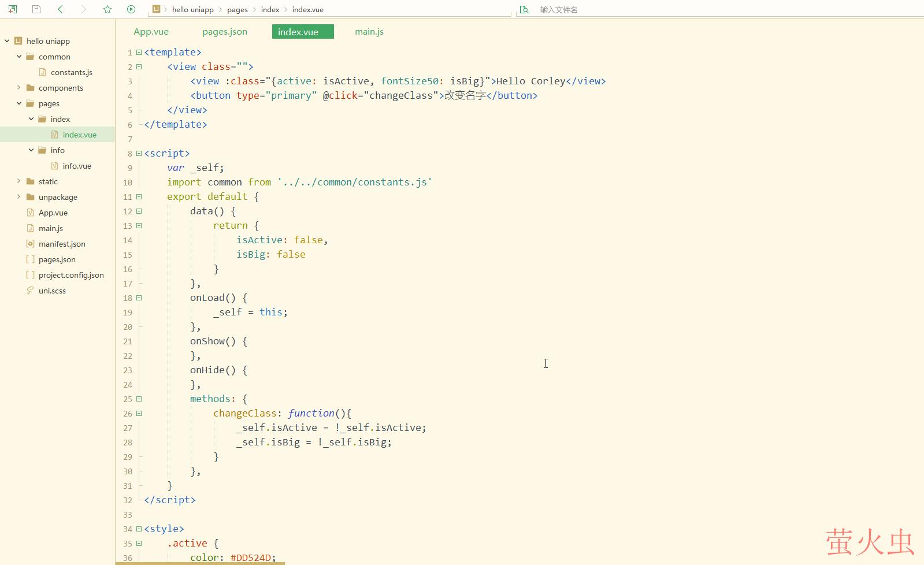Viewport: 924px width, 565px height.
Task: Click 'isActive: false' on line 14
Action: pos(279,240)
